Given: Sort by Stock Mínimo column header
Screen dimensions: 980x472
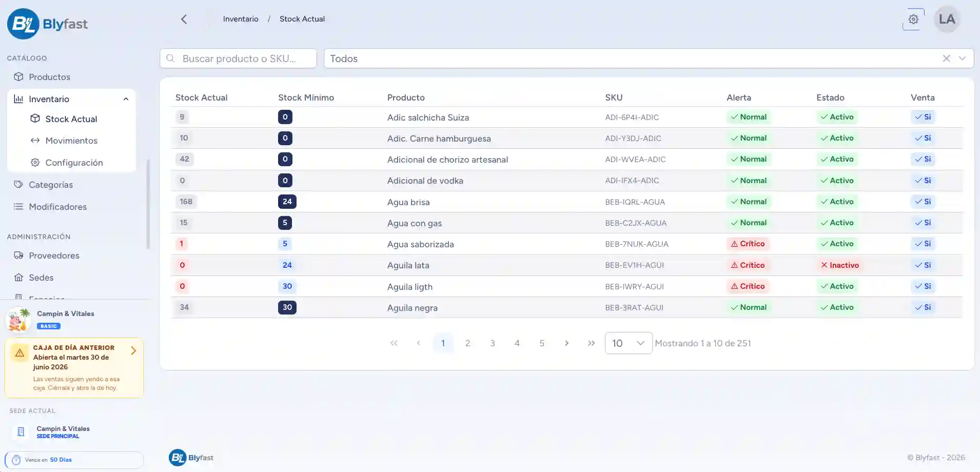Looking at the screenshot, I should [306, 97].
